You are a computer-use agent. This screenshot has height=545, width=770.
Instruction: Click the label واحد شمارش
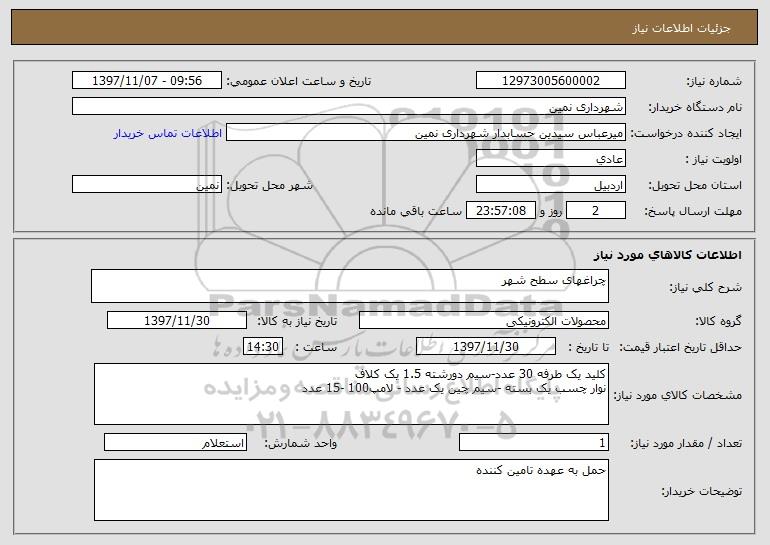(x=301, y=443)
